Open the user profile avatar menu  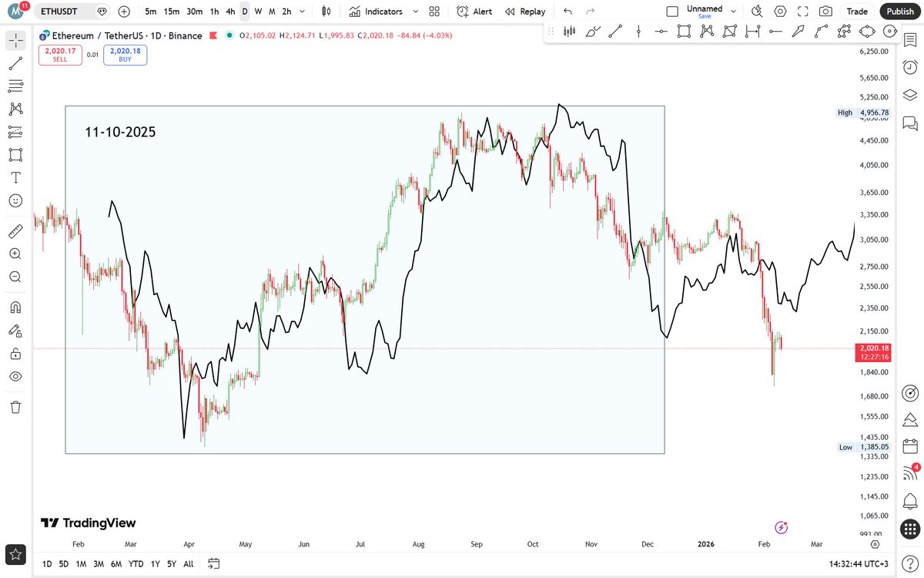click(14, 11)
